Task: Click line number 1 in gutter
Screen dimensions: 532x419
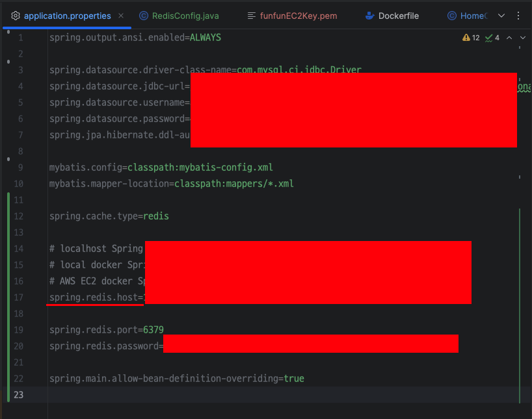Action: coord(21,38)
